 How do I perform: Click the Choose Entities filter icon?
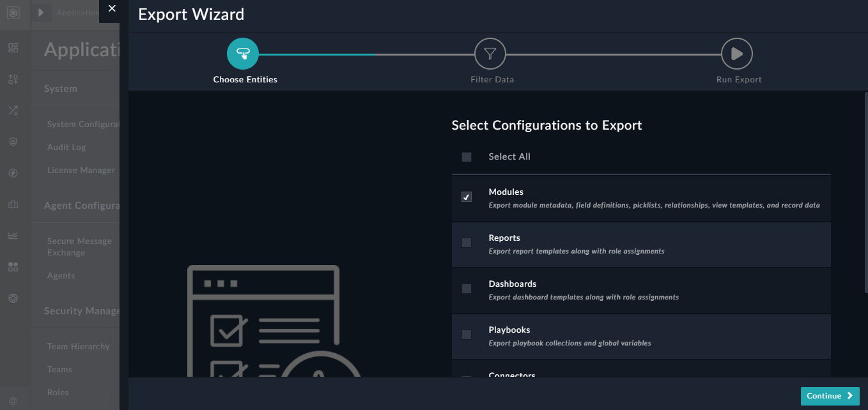tap(243, 54)
